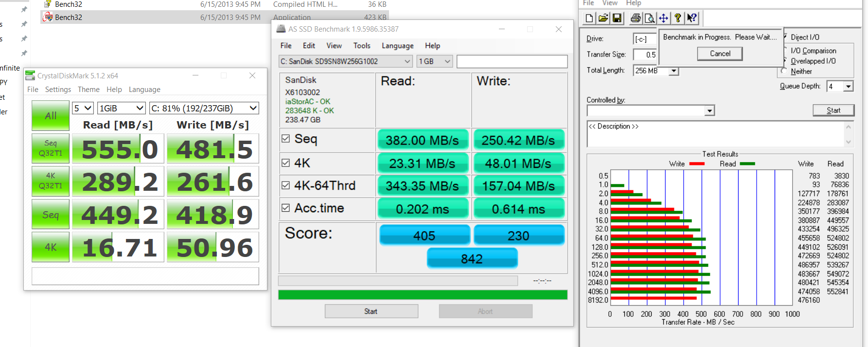This screenshot has height=347, width=868.
Task: Select the I/O Comparison radio option
Action: click(810, 51)
